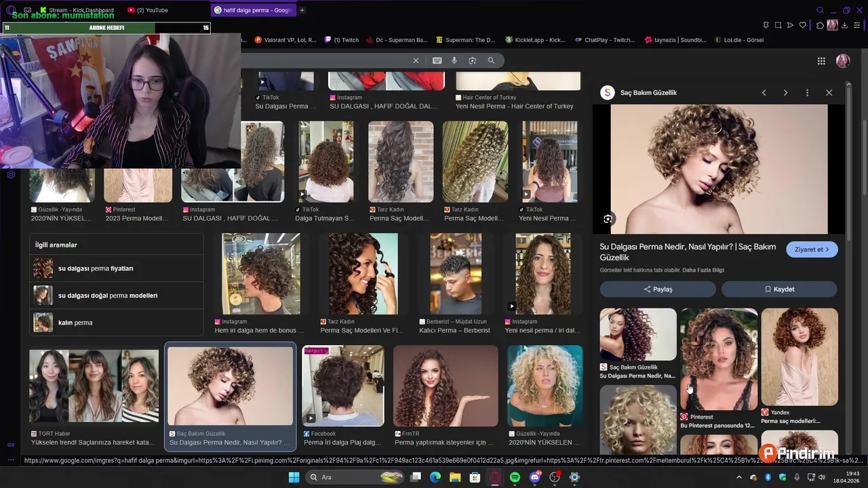868x488 pixels.
Task: Open TGRT Haber Yükselen trend thumbnail
Action: 94,386
